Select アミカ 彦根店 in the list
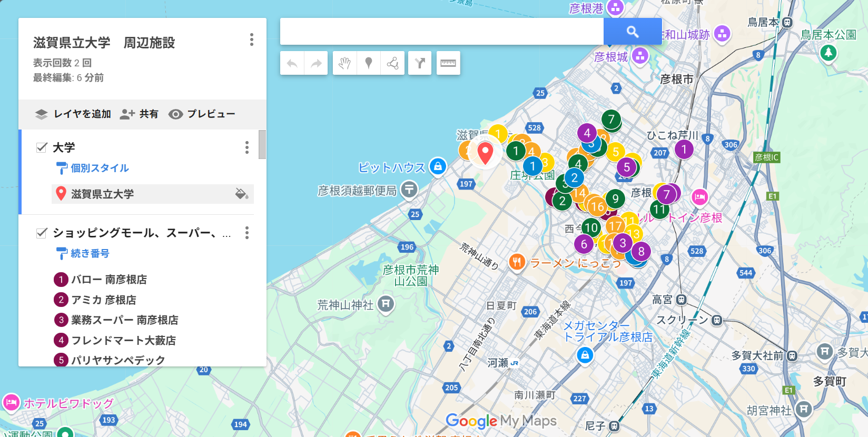The height and width of the screenshot is (437, 868). (103, 300)
